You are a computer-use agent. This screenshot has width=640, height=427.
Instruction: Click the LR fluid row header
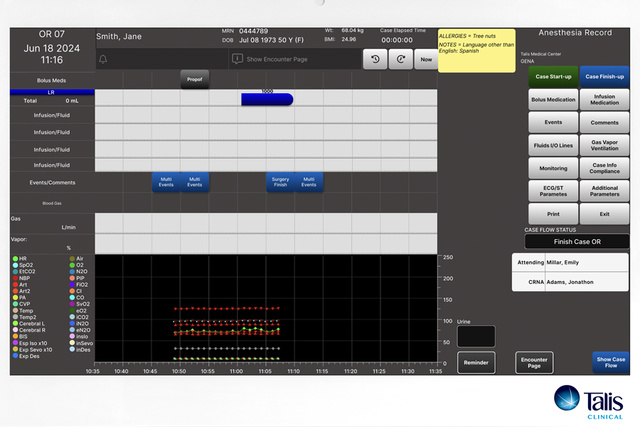52,92
